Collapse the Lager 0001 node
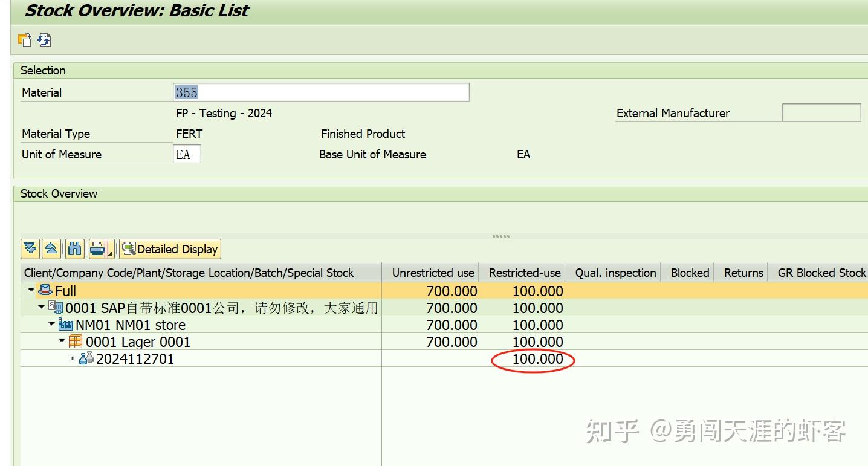The width and height of the screenshot is (868, 466). pos(61,340)
